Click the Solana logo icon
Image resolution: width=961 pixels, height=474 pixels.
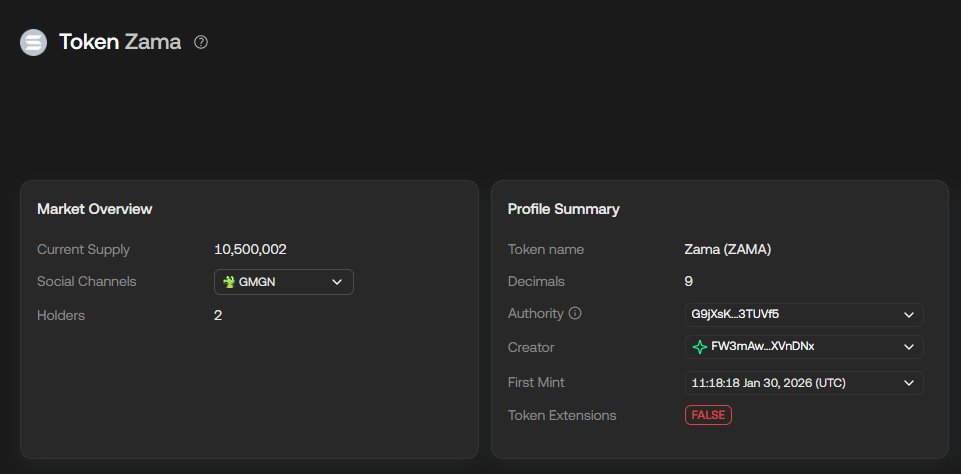point(34,42)
